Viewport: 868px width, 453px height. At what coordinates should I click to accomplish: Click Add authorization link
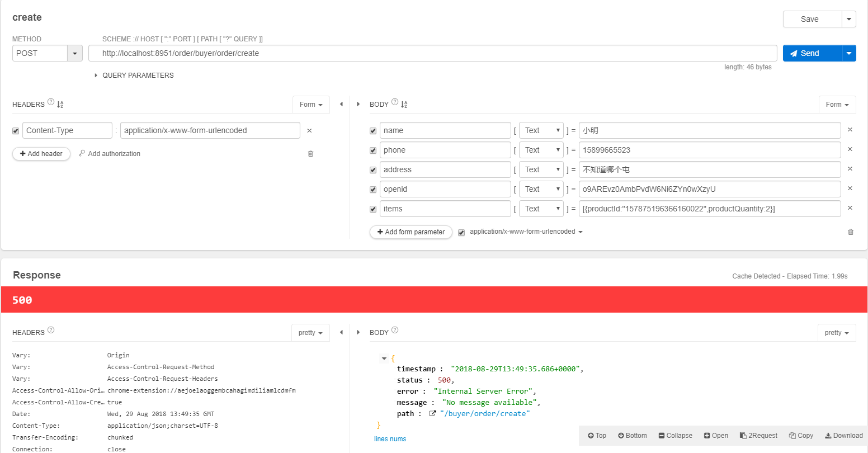(x=110, y=153)
